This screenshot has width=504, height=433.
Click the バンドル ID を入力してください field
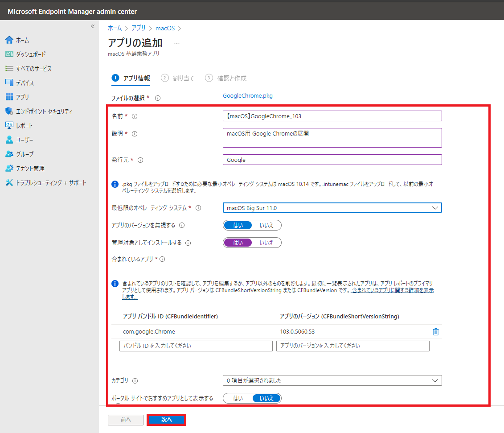click(196, 346)
